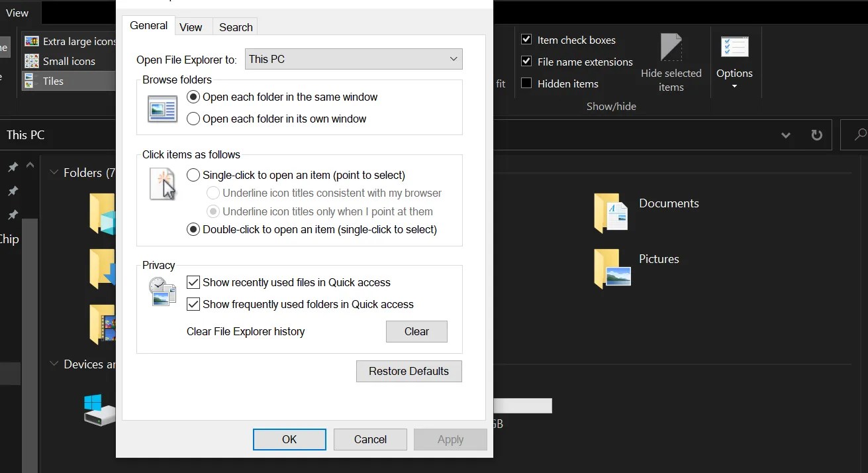
Task: Click the drive capacity usage bar
Action: pyautogui.click(x=522, y=405)
